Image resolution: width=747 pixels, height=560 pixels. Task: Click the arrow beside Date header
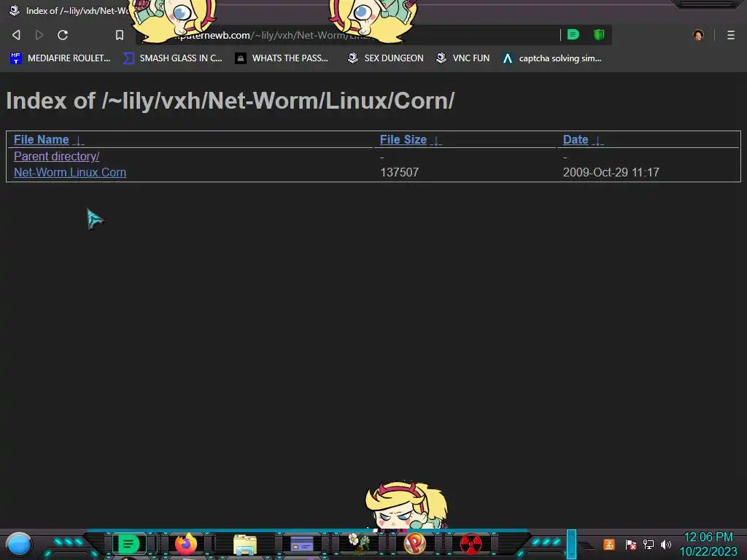point(597,141)
